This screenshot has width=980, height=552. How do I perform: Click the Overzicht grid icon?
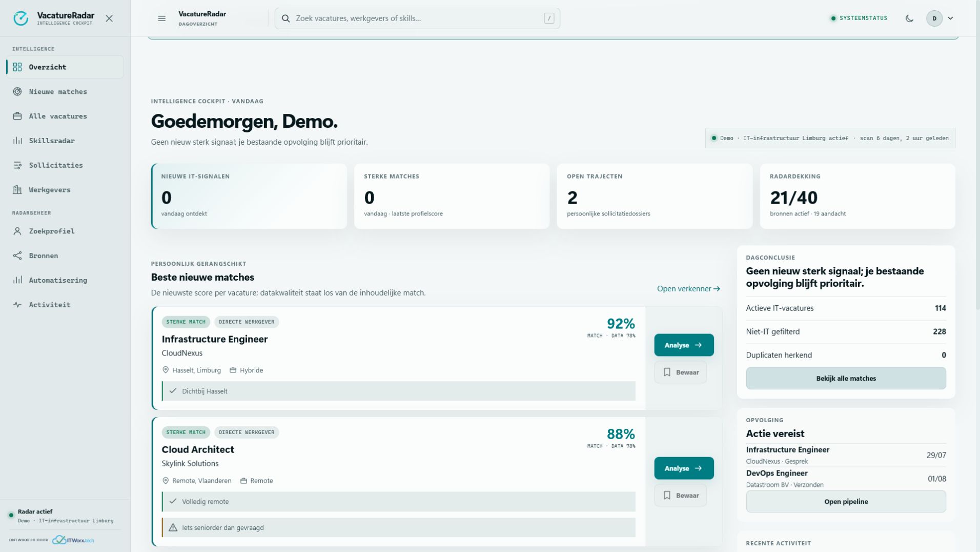point(17,67)
